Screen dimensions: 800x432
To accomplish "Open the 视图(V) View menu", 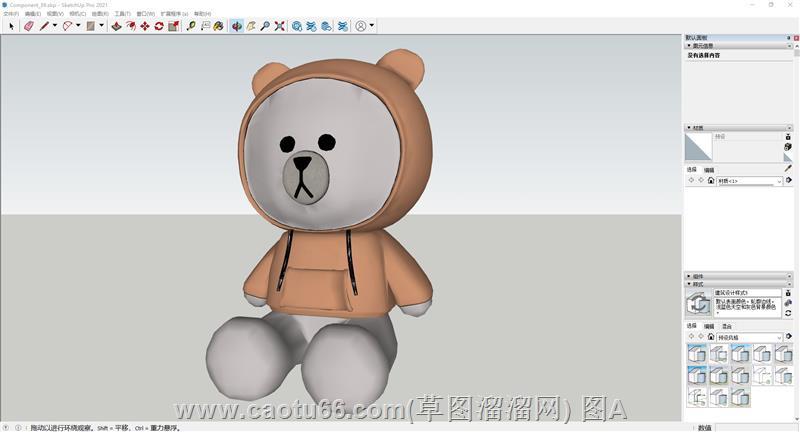I will pyautogui.click(x=55, y=14).
